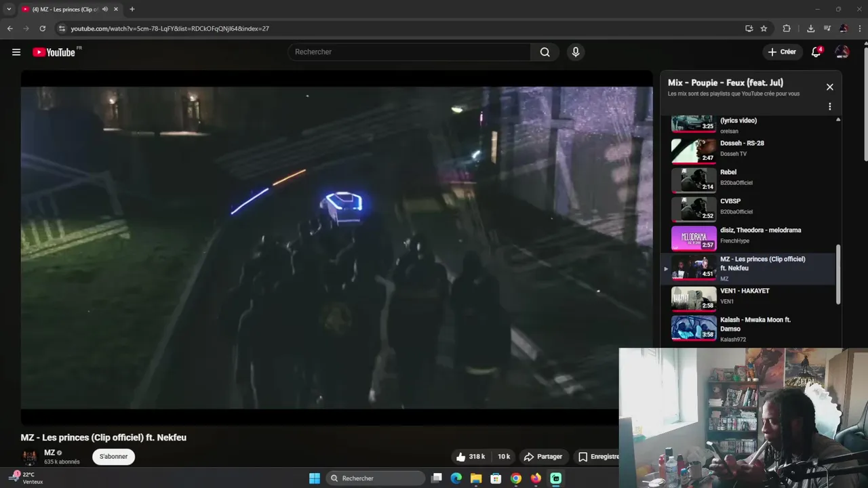Open MZ channel name link

click(x=50, y=453)
